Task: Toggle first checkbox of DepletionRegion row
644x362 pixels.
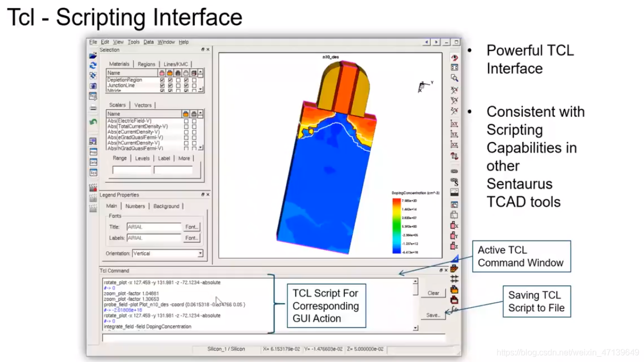Action: [x=162, y=80]
